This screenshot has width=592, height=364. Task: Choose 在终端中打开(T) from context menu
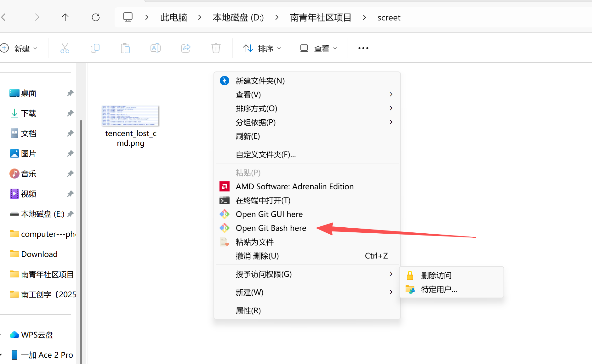pyautogui.click(x=263, y=200)
